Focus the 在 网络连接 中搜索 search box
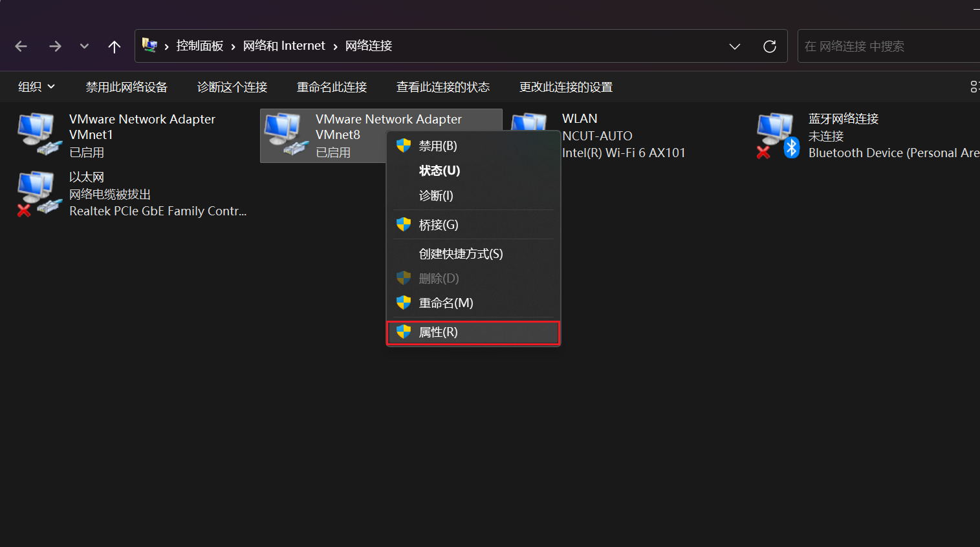 (889, 46)
